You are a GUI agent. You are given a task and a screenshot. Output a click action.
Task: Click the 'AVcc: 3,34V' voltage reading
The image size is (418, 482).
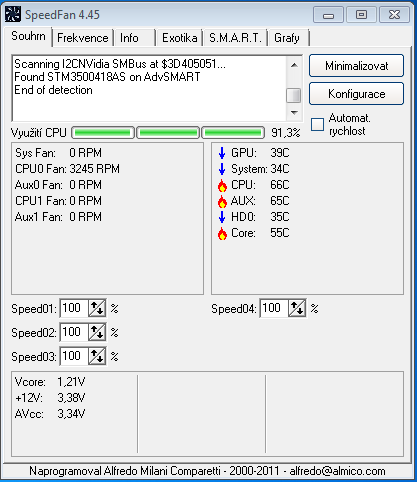50,414
